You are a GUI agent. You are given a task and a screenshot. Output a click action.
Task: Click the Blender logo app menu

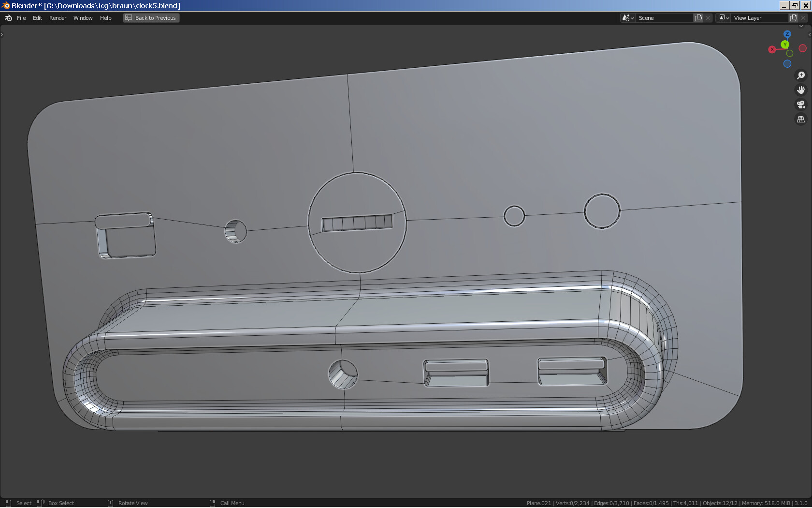[8, 18]
